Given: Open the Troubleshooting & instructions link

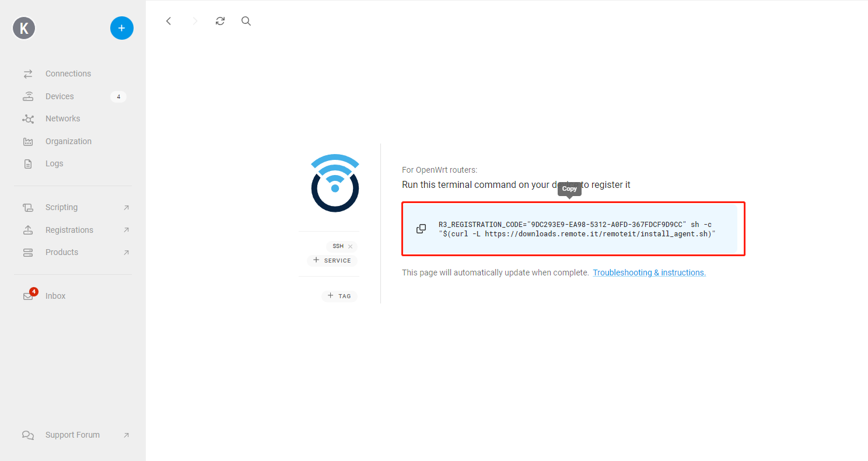Looking at the screenshot, I should 649,273.
